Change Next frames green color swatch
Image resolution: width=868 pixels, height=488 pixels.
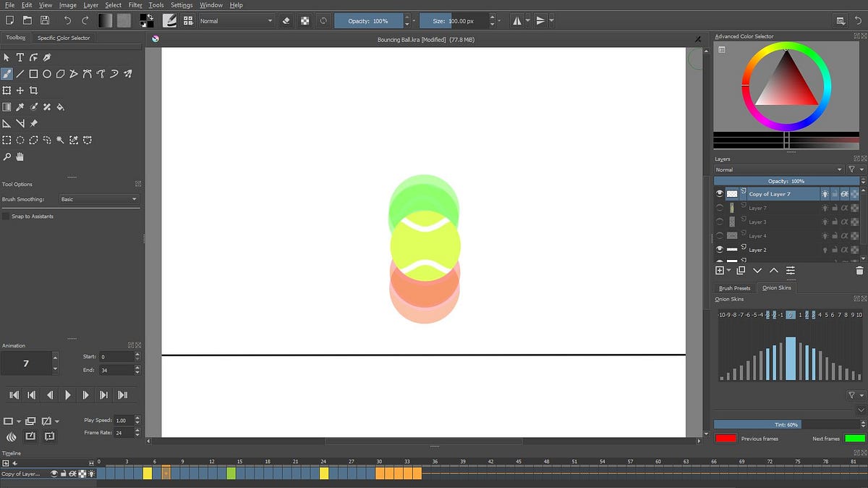click(x=854, y=438)
